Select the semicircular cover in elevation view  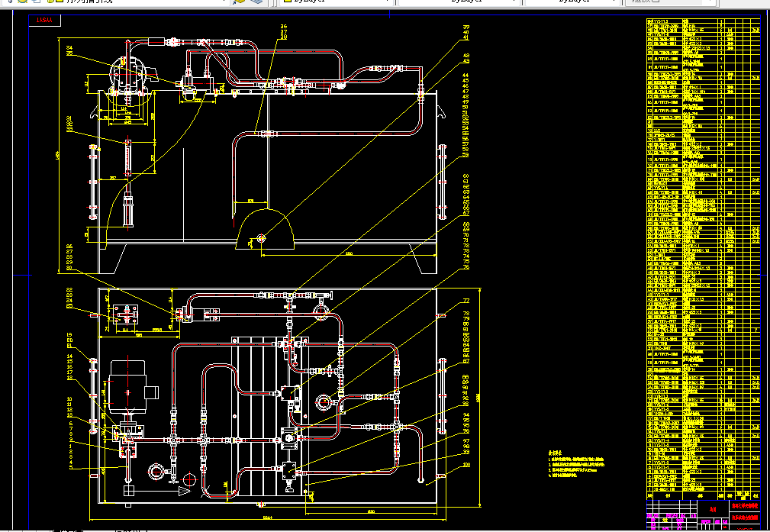(x=265, y=230)
